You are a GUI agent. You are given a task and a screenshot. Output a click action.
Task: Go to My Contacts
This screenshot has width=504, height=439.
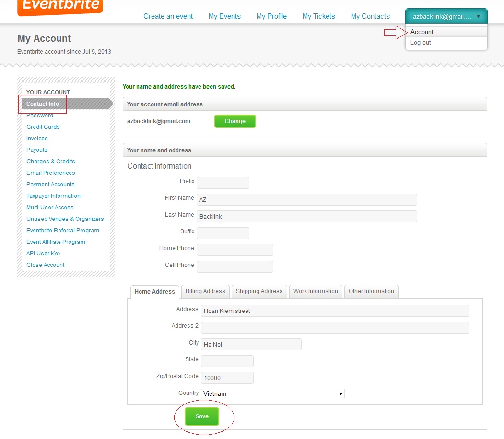coord(370,16)
